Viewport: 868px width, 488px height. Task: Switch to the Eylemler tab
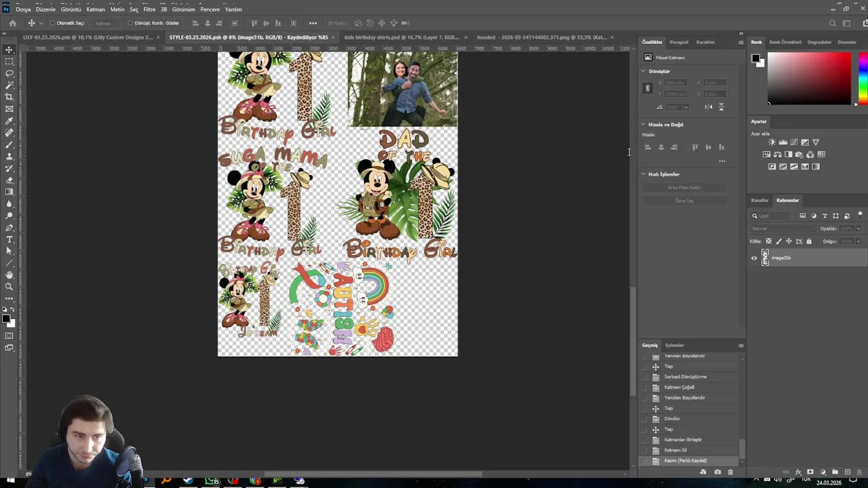coord(674,346)
